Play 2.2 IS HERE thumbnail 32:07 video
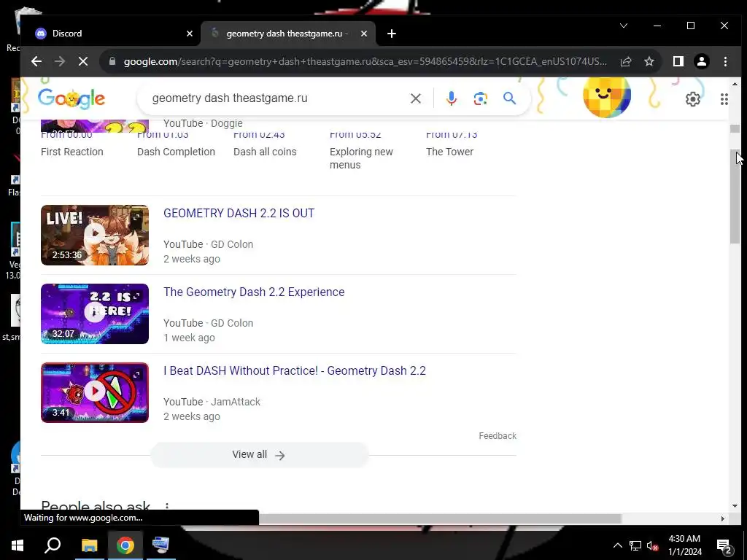The height and width of the screenshot is (560, 747). tap(95, 314)
